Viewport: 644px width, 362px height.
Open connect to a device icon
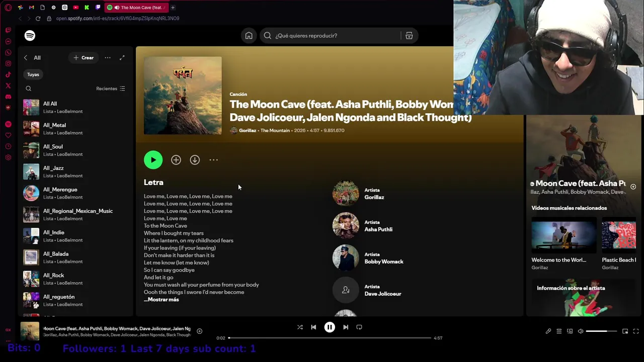(570, 331)
